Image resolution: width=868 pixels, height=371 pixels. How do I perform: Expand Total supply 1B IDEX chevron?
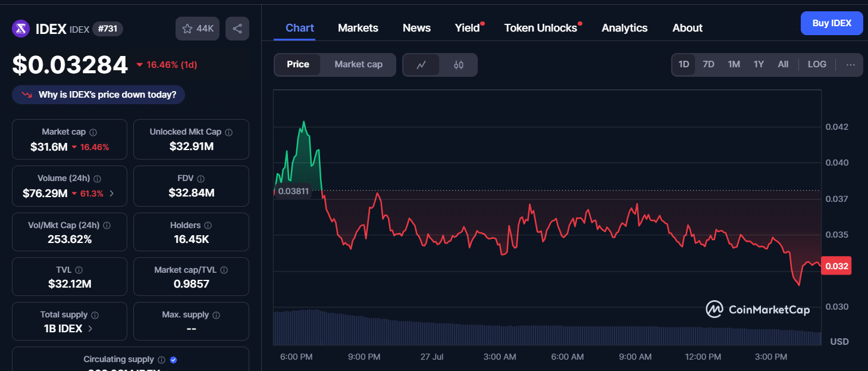[x=90, y=328]
